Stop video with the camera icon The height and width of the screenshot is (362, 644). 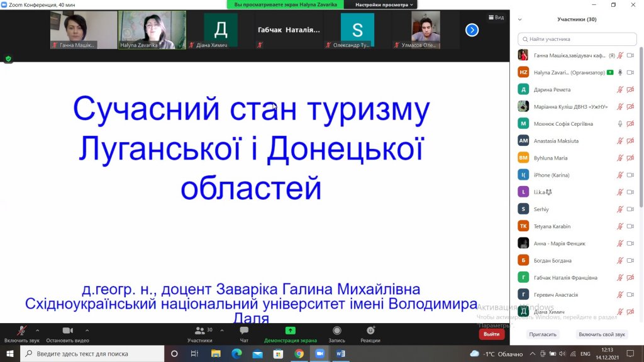pos(68,331)
